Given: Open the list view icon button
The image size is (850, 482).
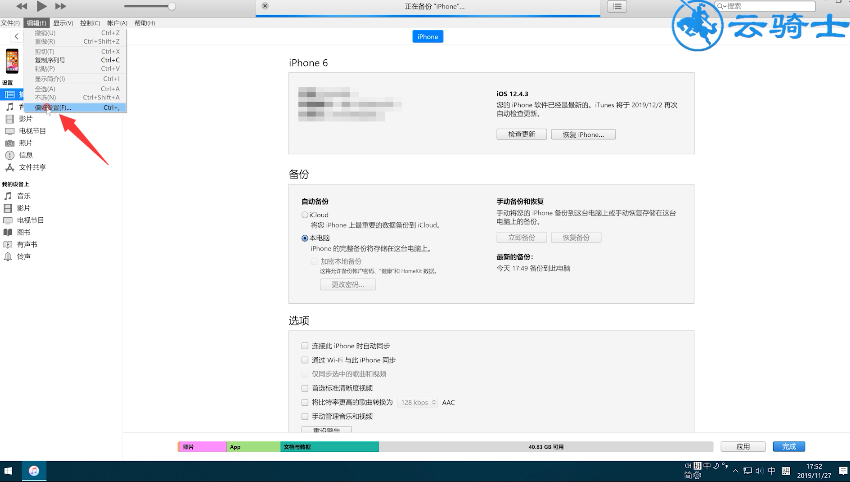Looking at the screenshot, I should [617, 7].
